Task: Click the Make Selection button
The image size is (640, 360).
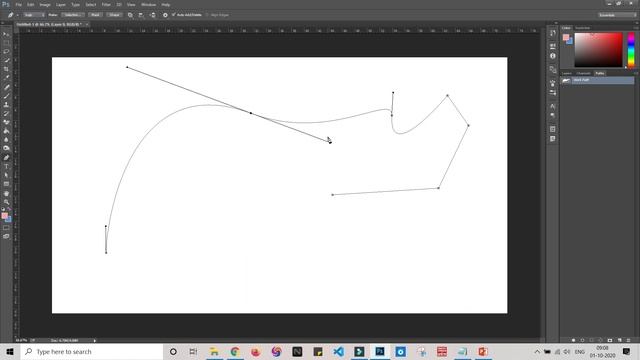Action: pos(73,15)
